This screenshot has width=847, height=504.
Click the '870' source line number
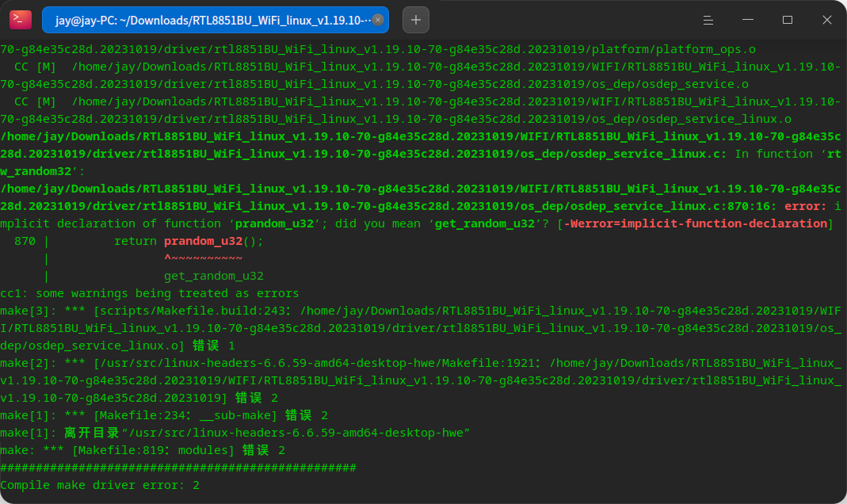[x=25, y=241]
